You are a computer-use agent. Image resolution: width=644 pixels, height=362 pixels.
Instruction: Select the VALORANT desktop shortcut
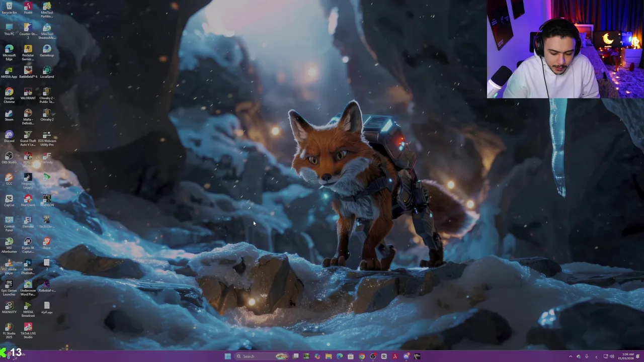click(x=28, y=94)
